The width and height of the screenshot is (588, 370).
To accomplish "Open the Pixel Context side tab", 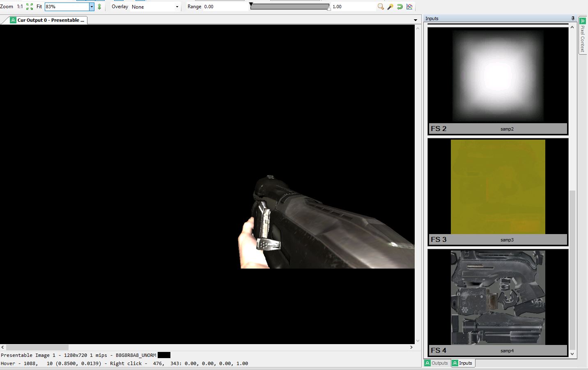I will tap(582, 35).
